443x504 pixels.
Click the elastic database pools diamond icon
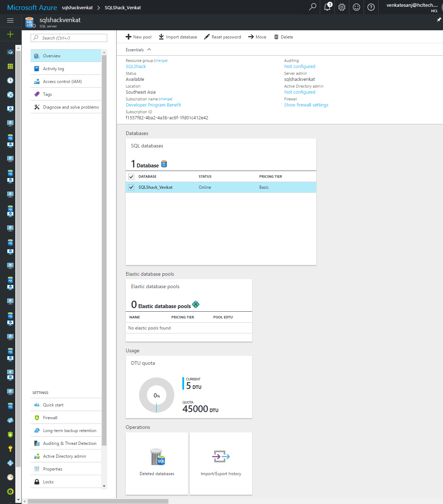[196, 304]
